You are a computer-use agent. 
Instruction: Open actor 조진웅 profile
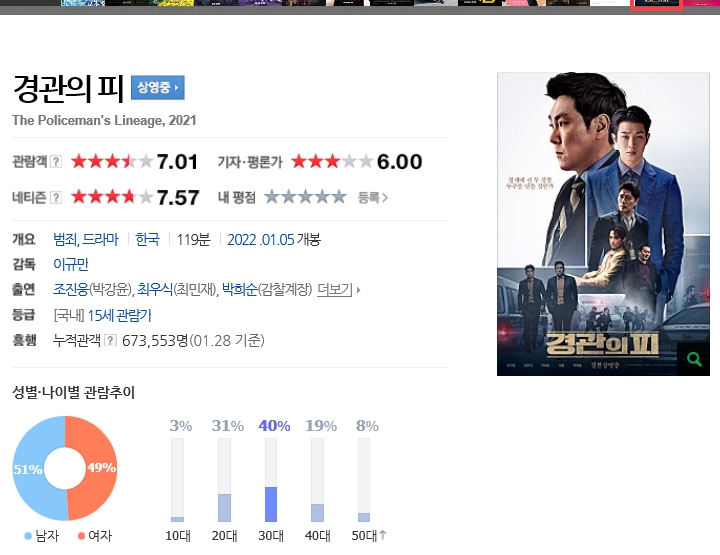(71, 289)
